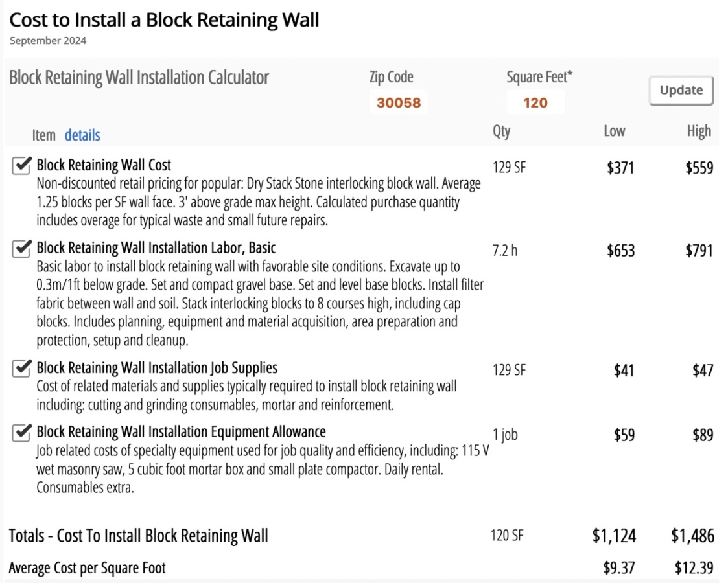Click the Block Retaining Wall Installation Calculator heading
Screen dimensions: 728x583
pos(139,78)
